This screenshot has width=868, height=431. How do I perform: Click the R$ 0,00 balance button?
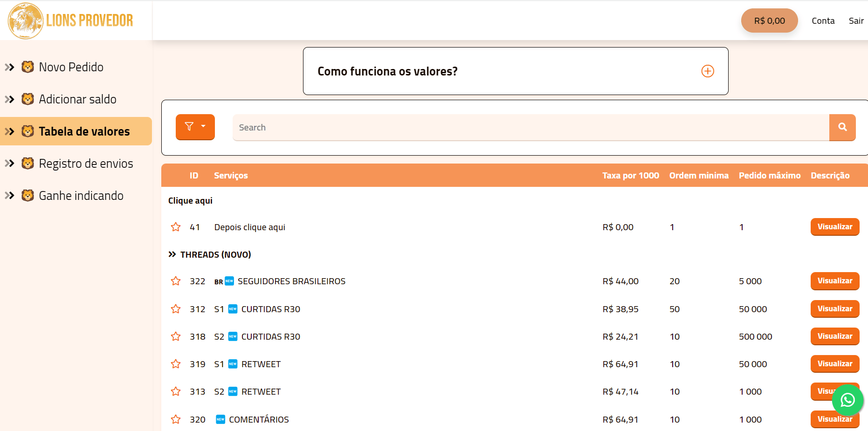point(769,21)
